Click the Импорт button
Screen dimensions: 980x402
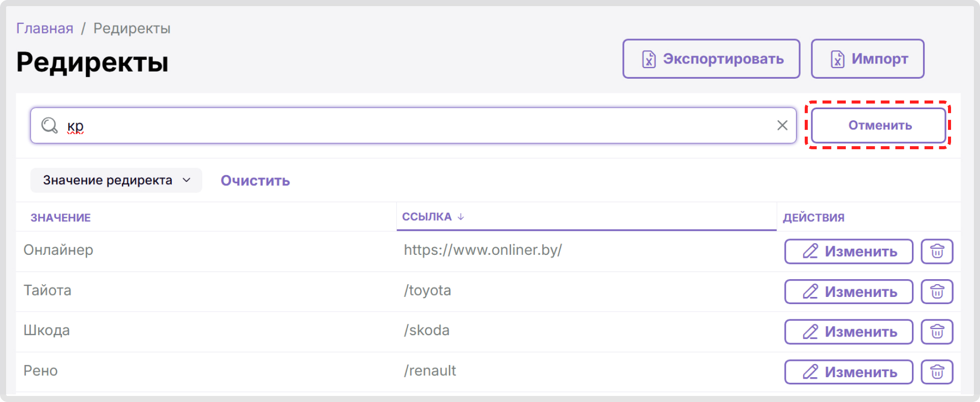(x=867, y=59)
